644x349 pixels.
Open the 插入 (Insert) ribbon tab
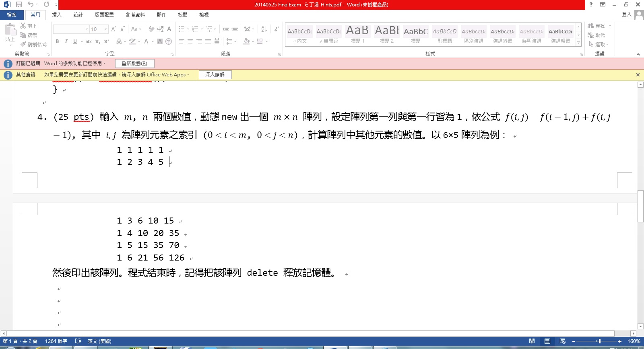click(57, 14)
